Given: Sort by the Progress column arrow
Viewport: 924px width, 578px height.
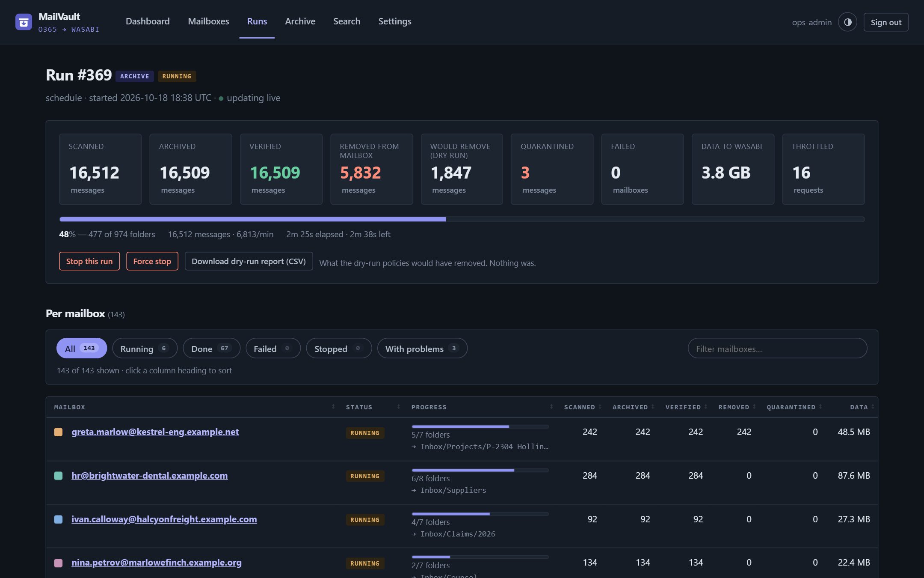Looking at the screenshot, I should [551, 407].
